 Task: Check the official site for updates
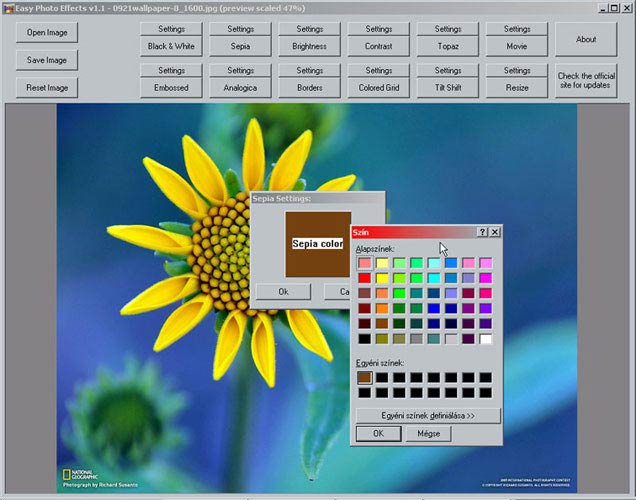point(586,81)
